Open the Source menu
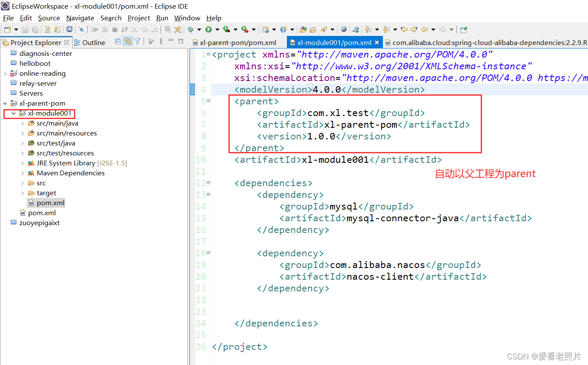 [49, 18]
